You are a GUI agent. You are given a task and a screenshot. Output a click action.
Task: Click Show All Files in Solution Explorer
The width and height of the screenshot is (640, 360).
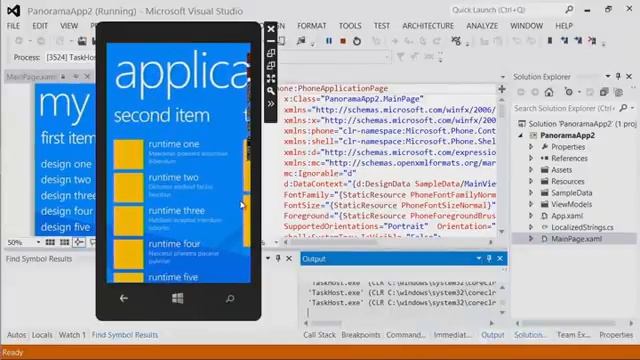(x=619, y=93)
